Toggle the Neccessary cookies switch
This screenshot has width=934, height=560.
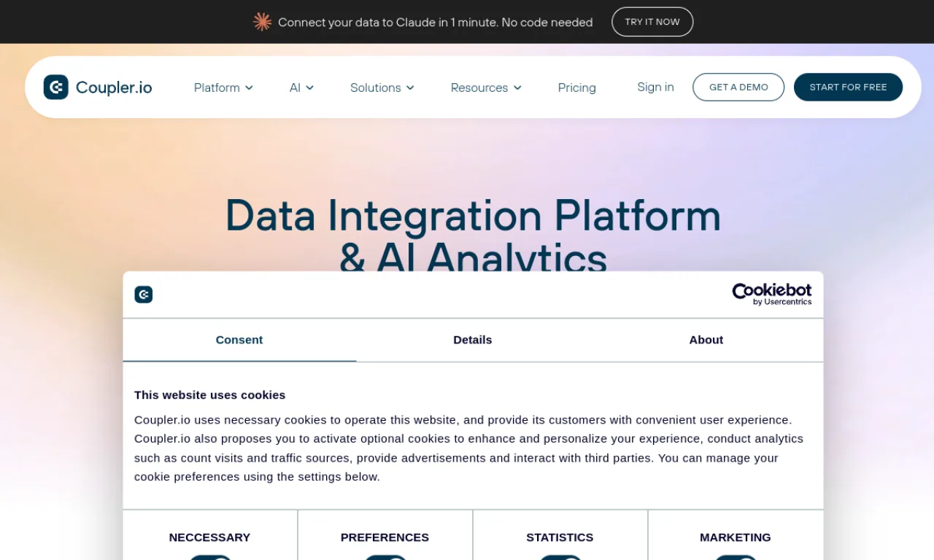(x=209, y=557)
